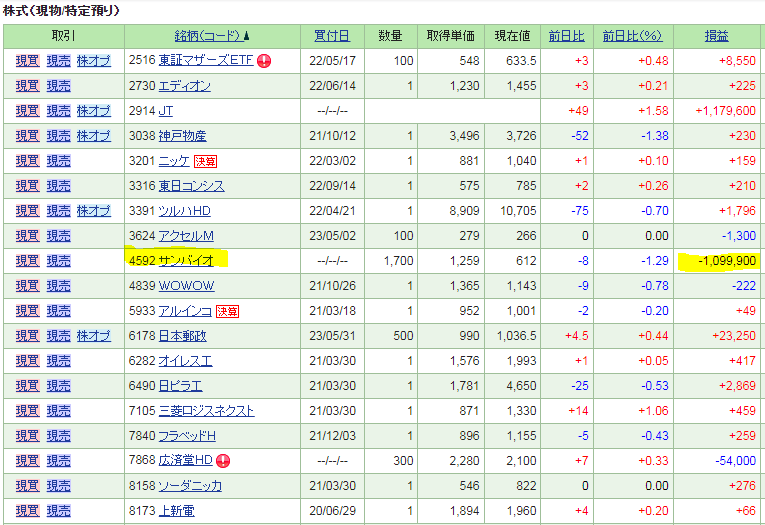This screenshot has width=765, height=525.
Task: Click the 決算 badge next to ニッケ
Action: point(205,162)
